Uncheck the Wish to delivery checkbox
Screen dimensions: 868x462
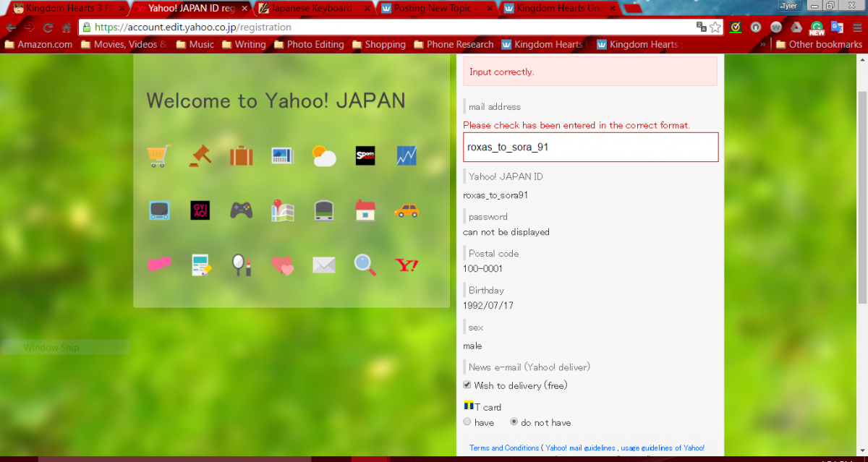point(468,385)
